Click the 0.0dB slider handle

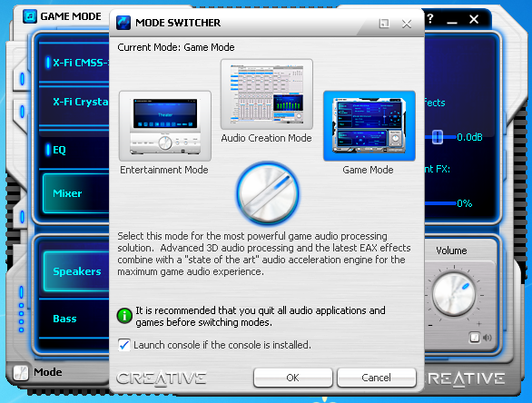pyautogui.click(x=438, y=137)
